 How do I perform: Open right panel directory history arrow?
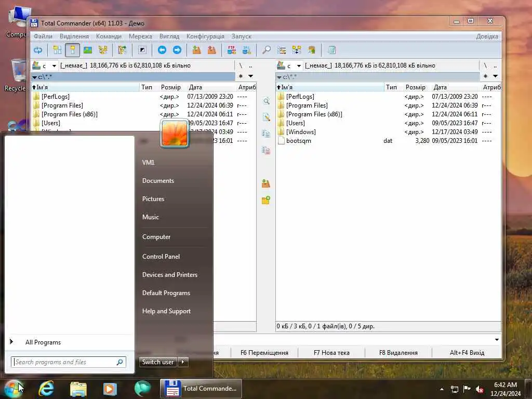click(495, 76)
